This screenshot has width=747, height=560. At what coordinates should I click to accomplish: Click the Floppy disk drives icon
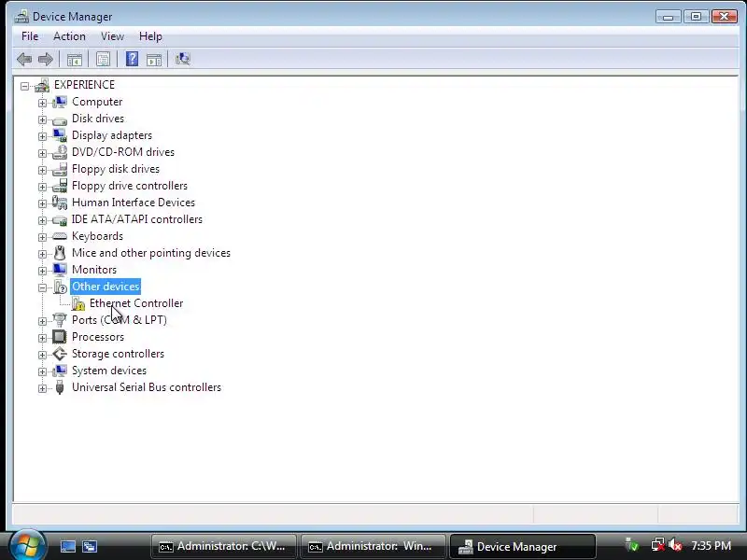tap(60, 169)
